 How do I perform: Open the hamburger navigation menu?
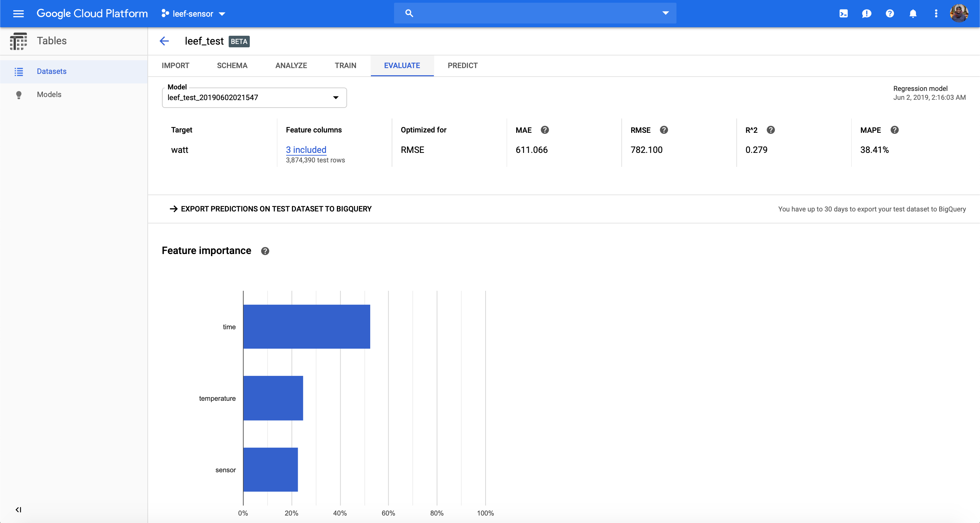pyautogui.click(x=18, y=14)
